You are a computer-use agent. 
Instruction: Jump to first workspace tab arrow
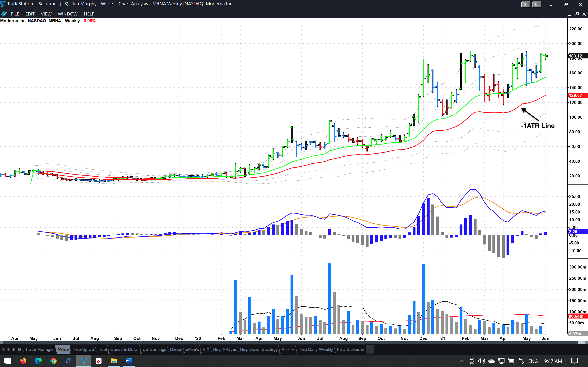(x=3, y=349)
